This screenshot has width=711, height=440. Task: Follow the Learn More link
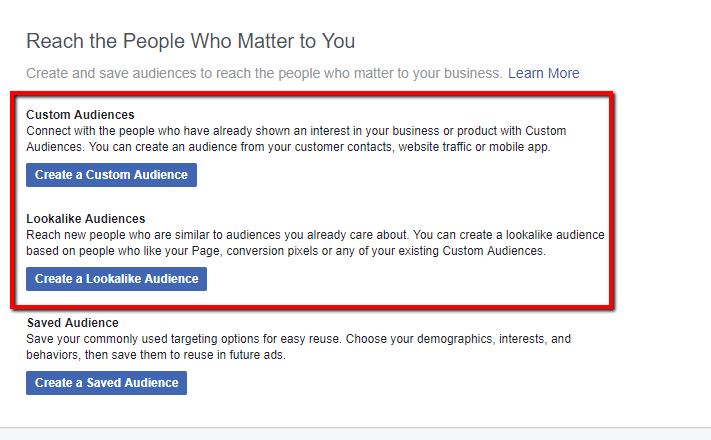(x=543, y=73)
